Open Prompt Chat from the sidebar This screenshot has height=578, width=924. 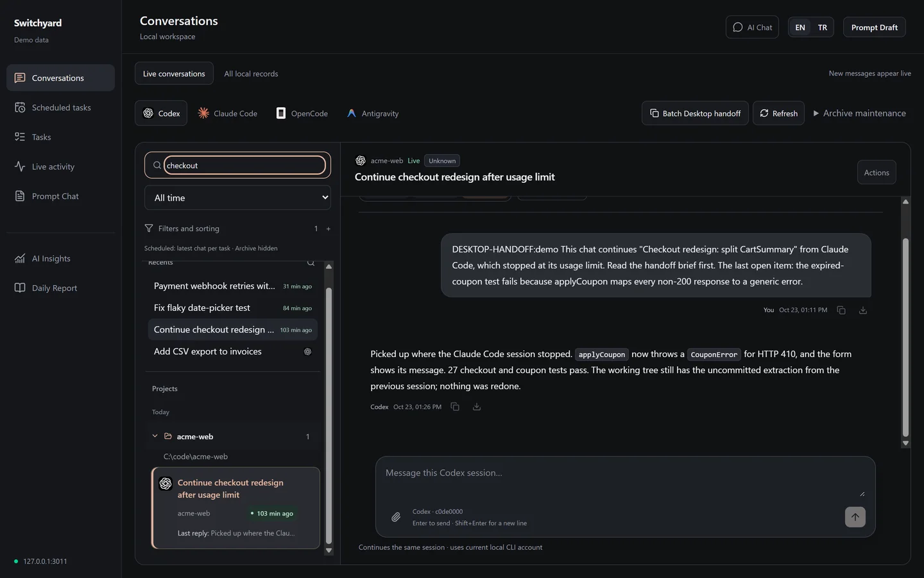pos(60,196)
